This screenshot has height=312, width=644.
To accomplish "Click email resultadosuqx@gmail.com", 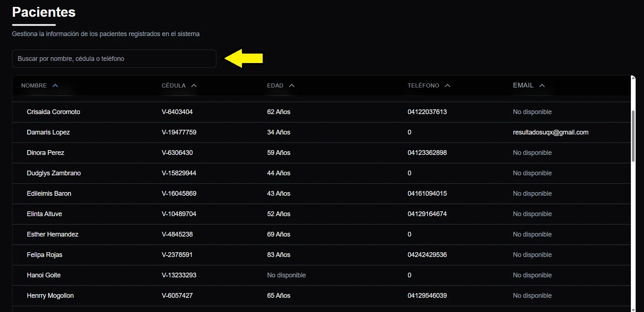I will (x=550, y=132).
